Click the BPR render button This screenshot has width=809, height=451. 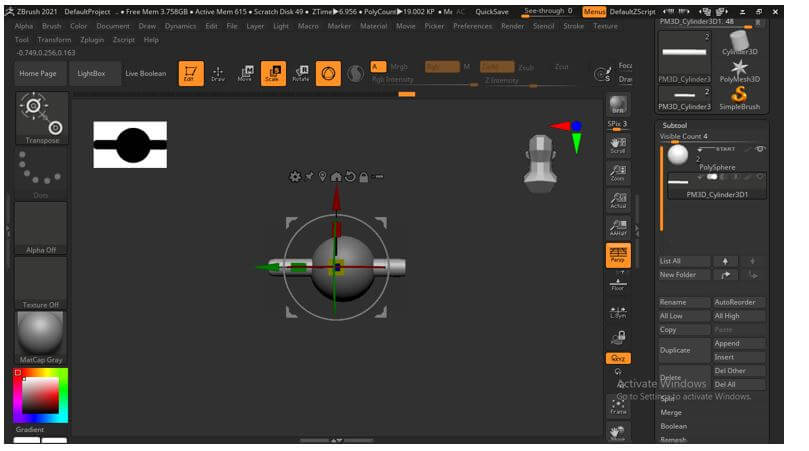coord(618,105)
